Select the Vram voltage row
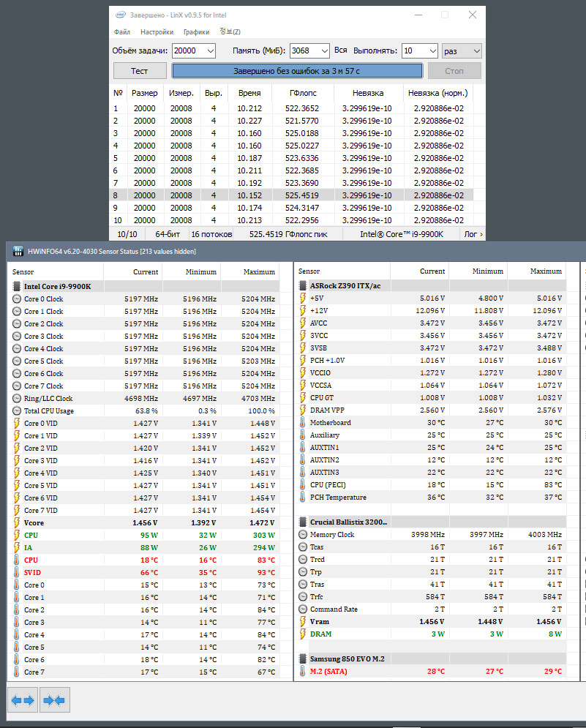 [432, 622]
